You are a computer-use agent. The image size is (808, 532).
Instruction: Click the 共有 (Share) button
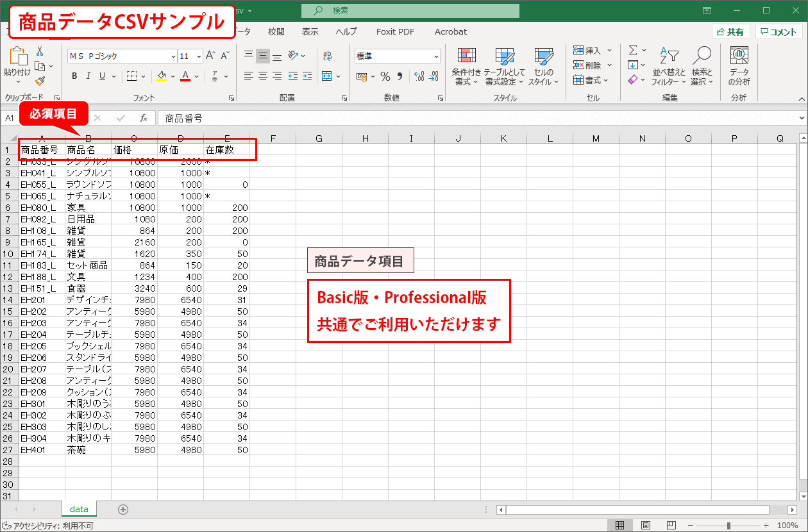tap(730, 32)
